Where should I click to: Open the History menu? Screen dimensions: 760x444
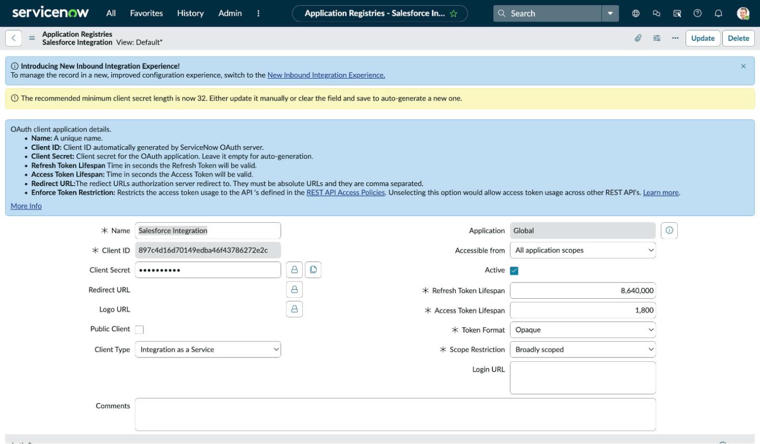(190, 13)
